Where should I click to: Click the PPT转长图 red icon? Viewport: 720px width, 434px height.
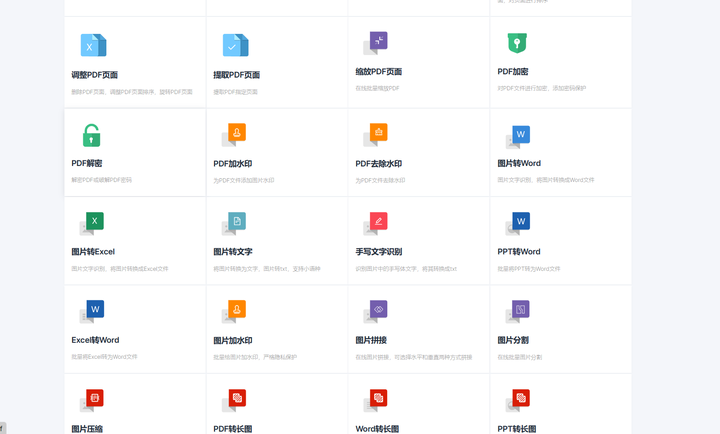[x=518, y=400]
